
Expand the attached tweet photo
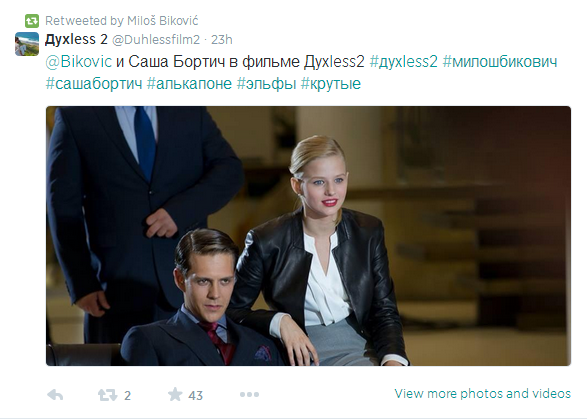tap(308, 236)
